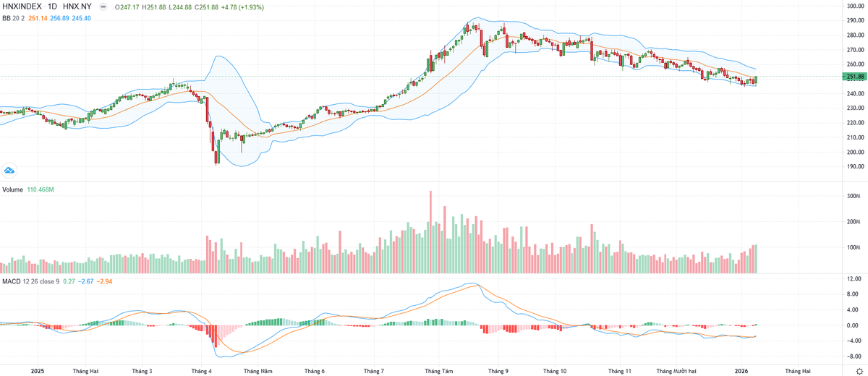Click the Tháng Mười hai time axis label
Image resolution: width=868 pixels, height=376 pixels.
pyautogui.click(x=676, y=370)
